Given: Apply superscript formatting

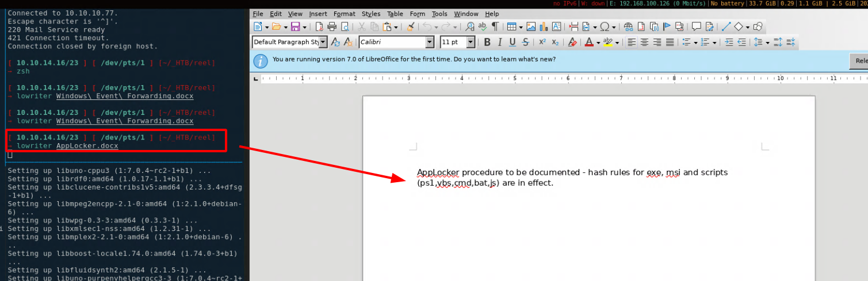Looking at the screenshot, I should click(x=542, y=42).
